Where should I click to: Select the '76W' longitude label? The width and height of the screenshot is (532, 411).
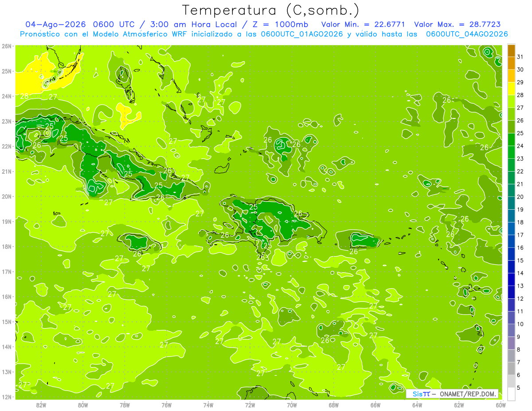[x=167, y=405]
